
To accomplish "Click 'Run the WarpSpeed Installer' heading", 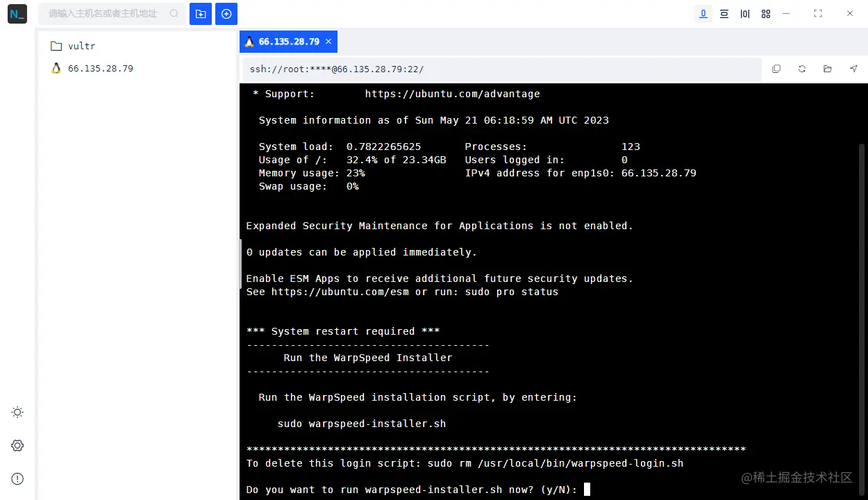I will tap(368, 358).
